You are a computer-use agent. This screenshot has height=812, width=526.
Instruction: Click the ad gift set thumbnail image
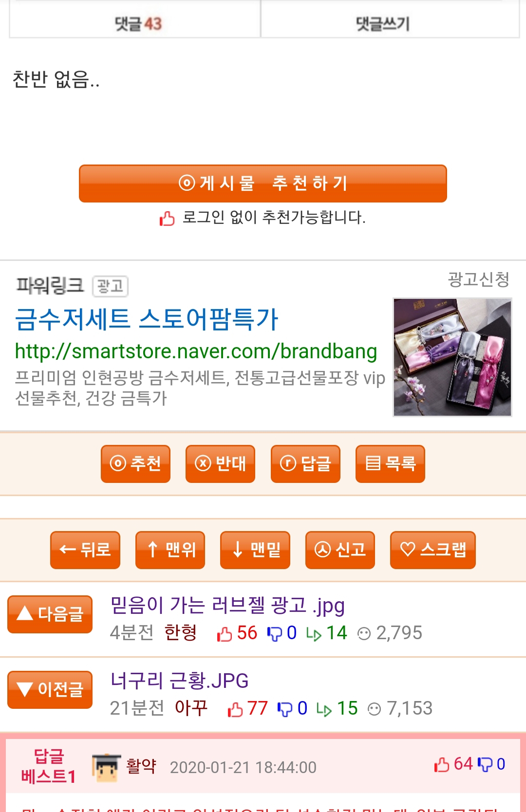[x=452, y=357]
